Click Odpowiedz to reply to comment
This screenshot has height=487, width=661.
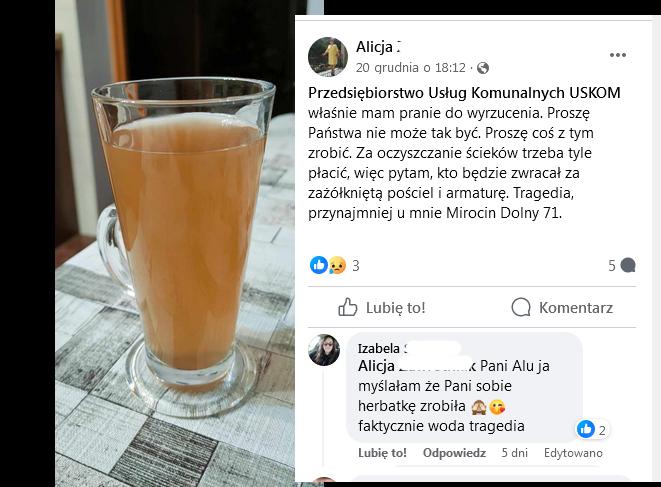point(454,453)
